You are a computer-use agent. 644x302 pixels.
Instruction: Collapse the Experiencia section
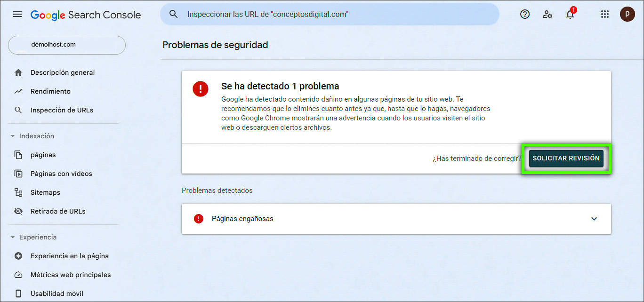13,238
